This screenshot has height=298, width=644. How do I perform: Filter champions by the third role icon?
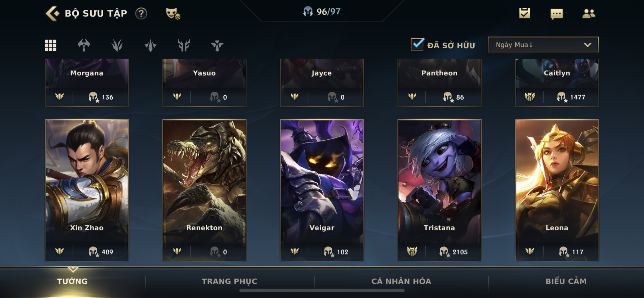(151, 45)
